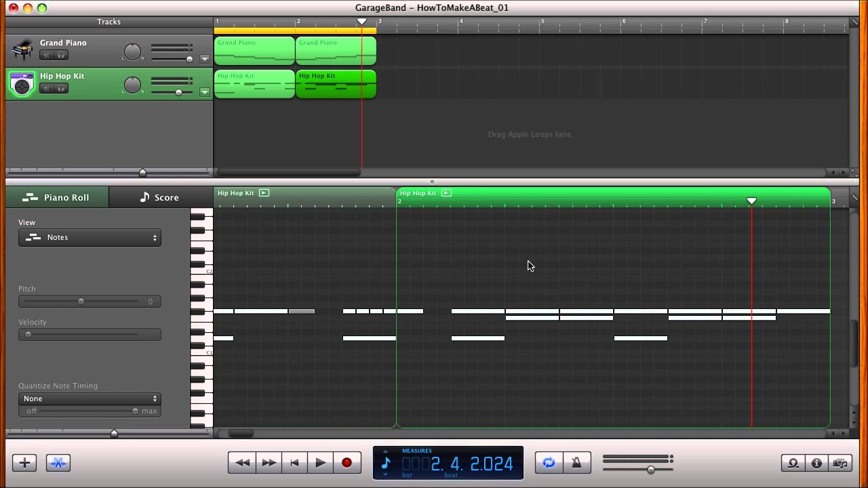Image resolution: width=868 pixels, height=488 pixels.
Task: Click the piano roll horizontal scrollbar
Action: click(x=241, y=433)
